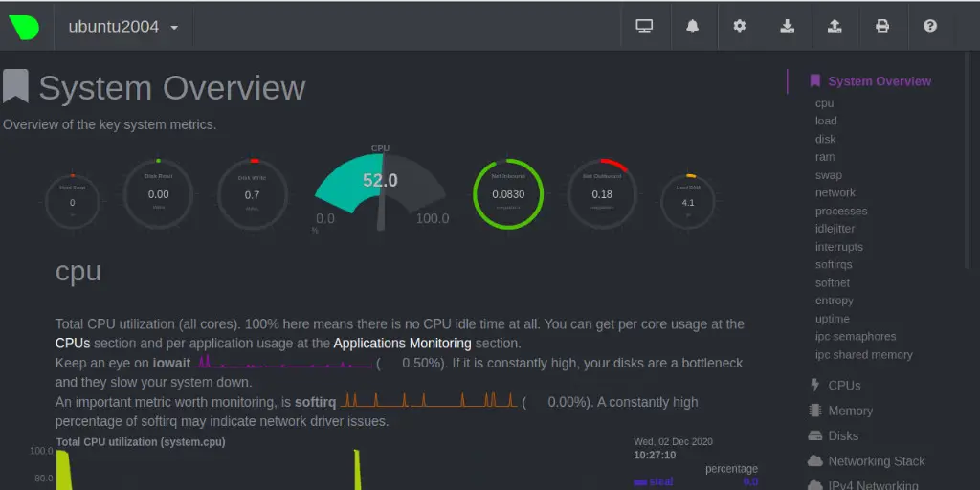Jump to ipc shared memory entry
980x490 pixels.
point(863,354)
